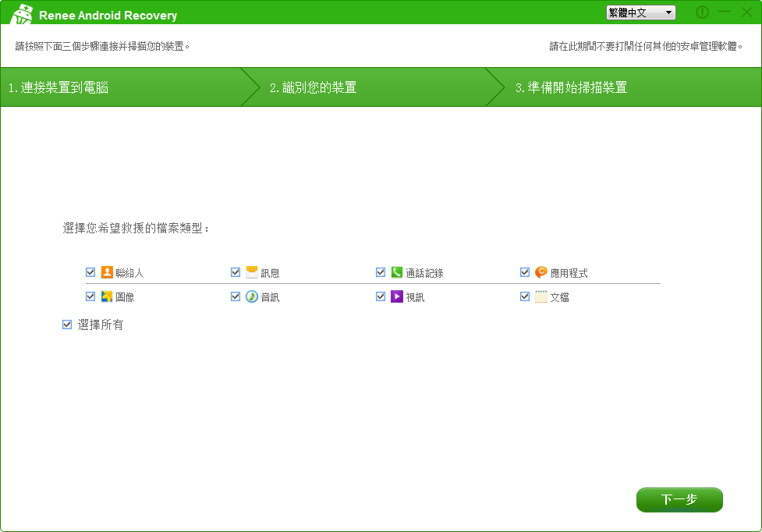Screen dimensions: 762x532
Task: Click the 請在此期間不要打開 warning text
Action: [647, 46]
